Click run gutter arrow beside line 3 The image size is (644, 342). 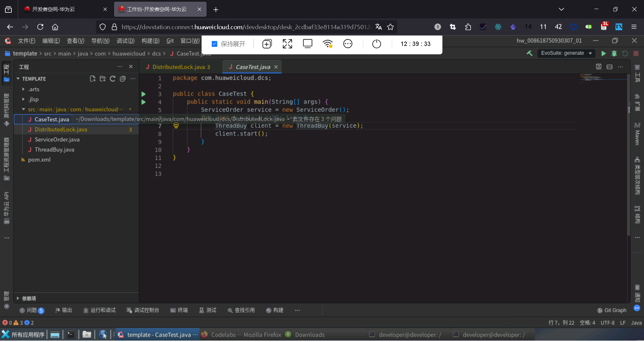pos(144,94)
